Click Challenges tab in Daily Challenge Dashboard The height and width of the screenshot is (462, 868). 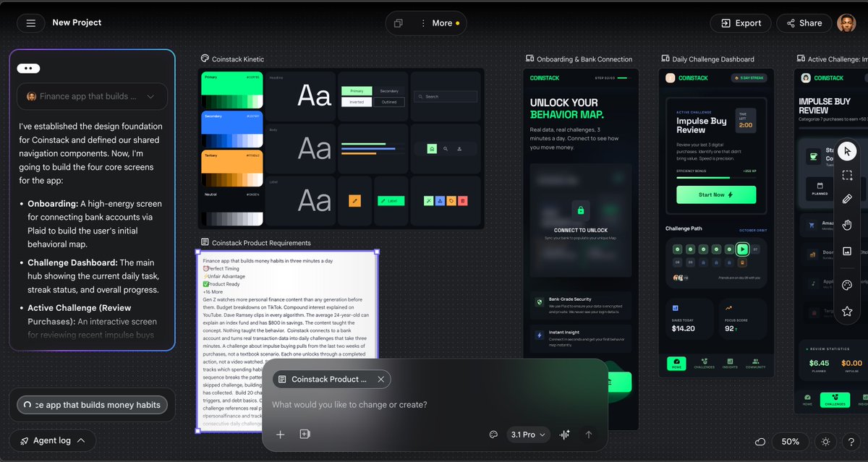702,362
